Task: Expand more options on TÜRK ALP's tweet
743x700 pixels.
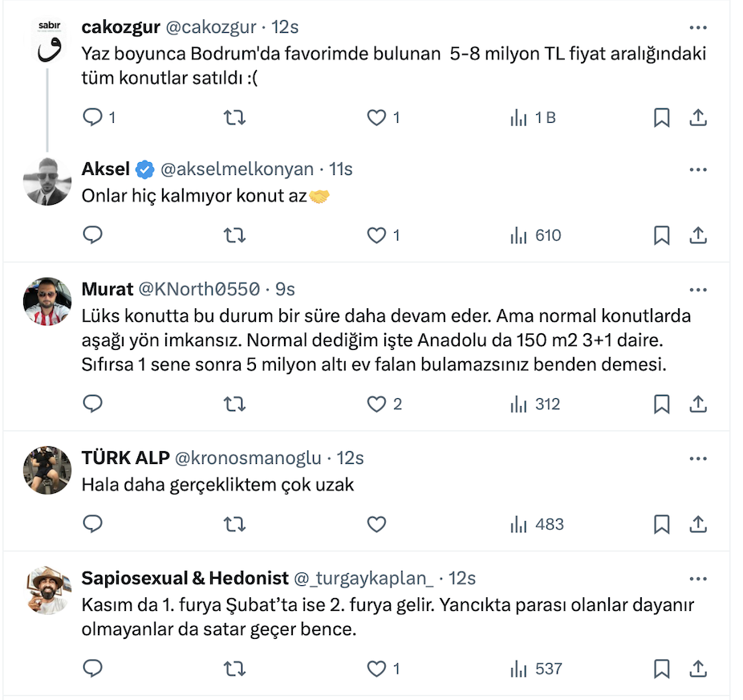Action: (698, 458)
